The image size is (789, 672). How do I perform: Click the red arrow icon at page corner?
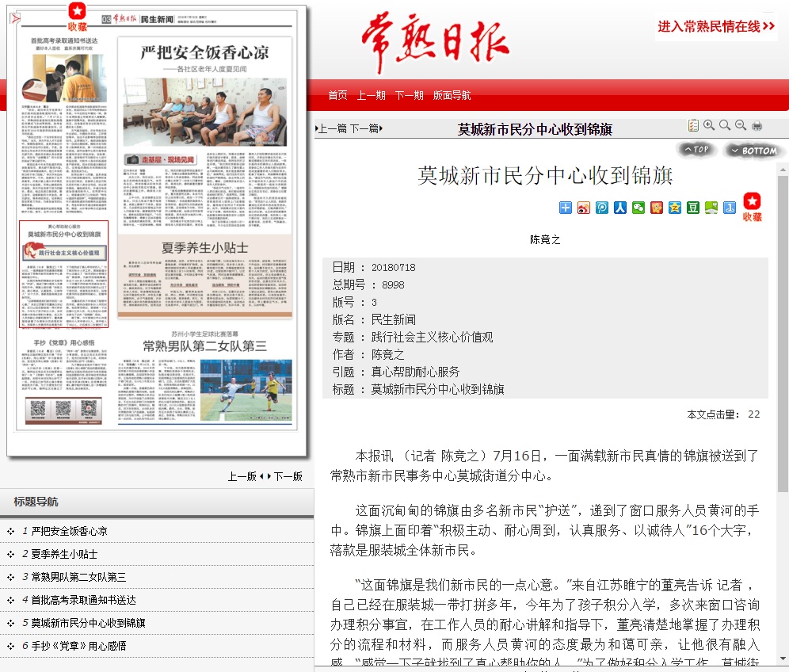[x=15, y=19]
